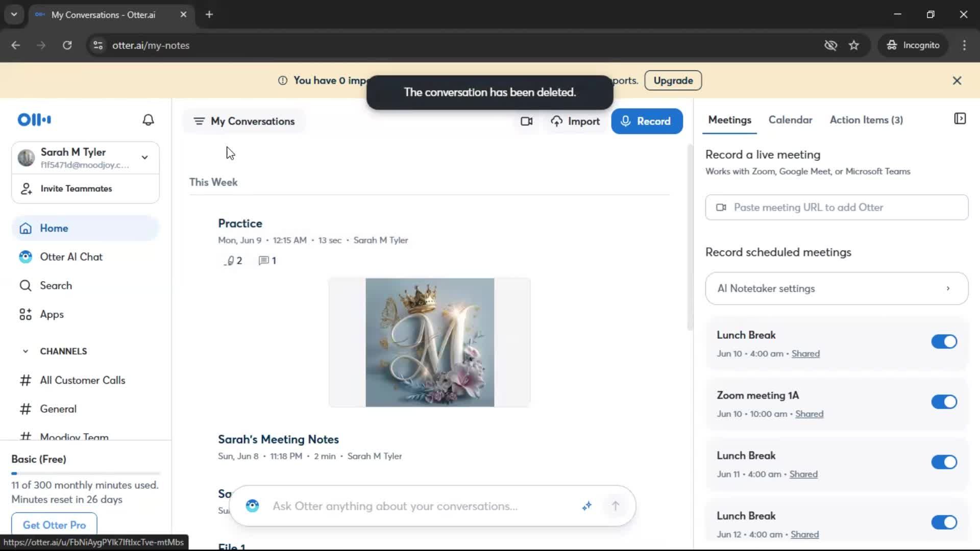Click Shared link under Zoom meeting 1A
The image size is (980, 551).
(809, 414)
